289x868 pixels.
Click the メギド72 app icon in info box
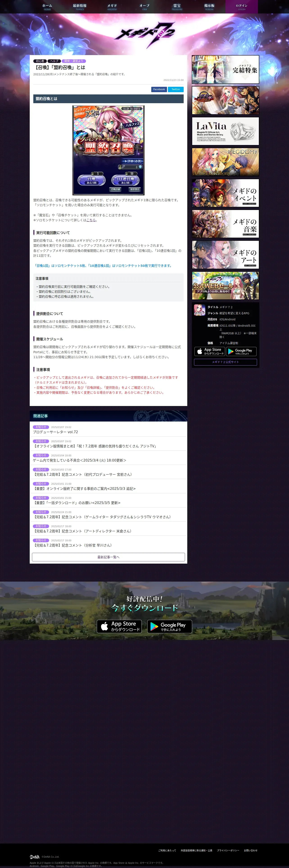(x=200, y=310)
